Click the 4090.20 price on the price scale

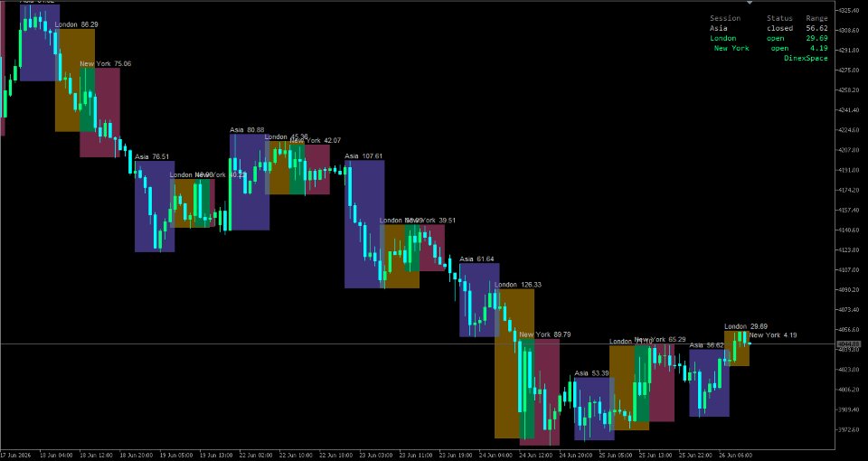click(850, 290)
